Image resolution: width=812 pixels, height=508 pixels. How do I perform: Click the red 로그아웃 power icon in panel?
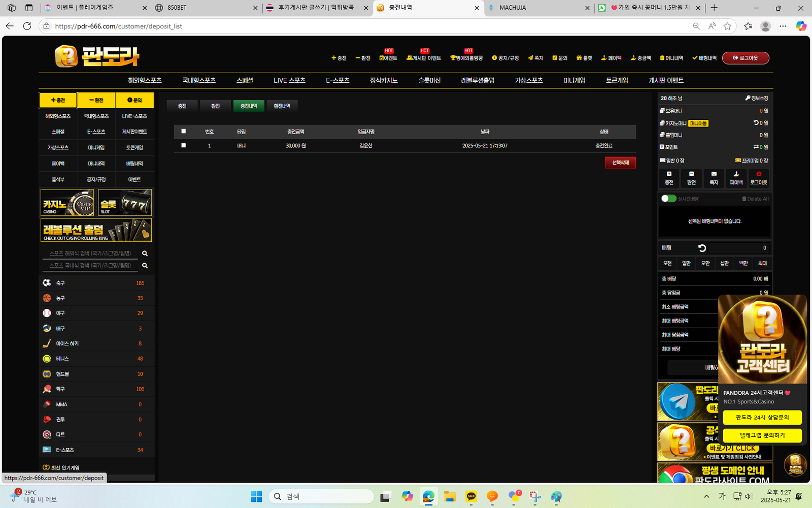click(x=758, y=174)
